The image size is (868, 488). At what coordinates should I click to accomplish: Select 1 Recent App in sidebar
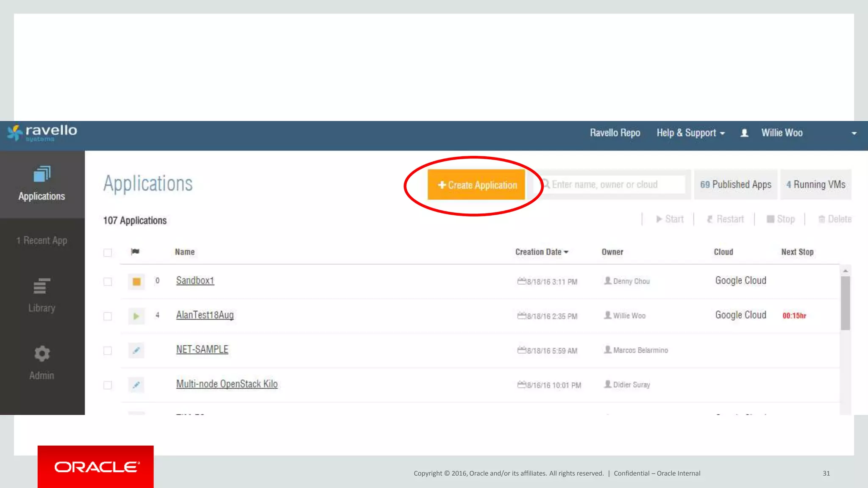tap(42, 241)
